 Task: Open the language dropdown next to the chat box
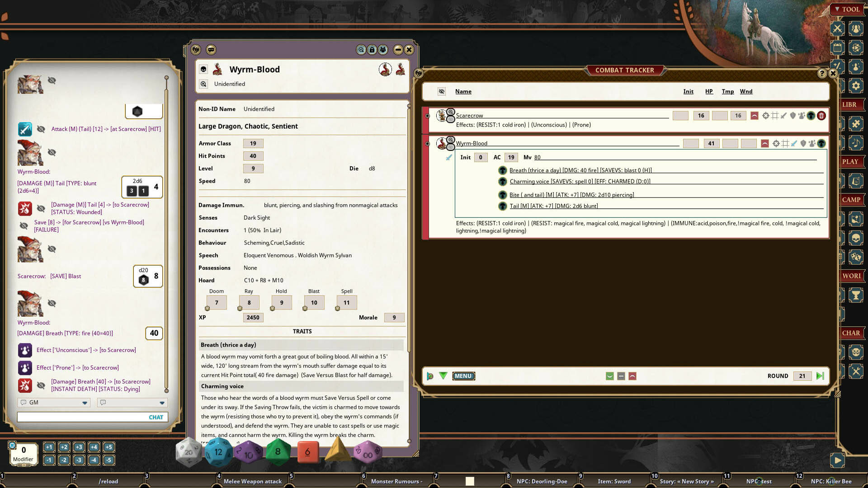(x=161, y=402)
